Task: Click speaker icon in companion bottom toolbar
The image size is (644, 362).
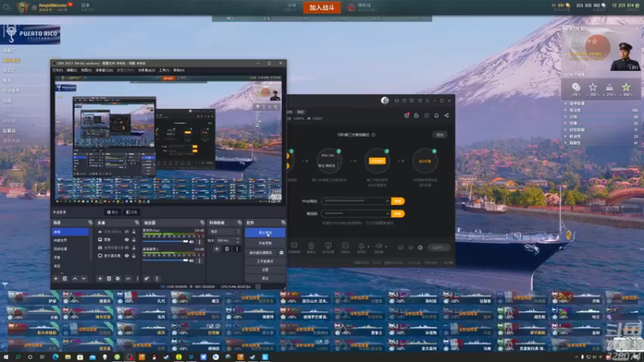Action: point(378,246)
